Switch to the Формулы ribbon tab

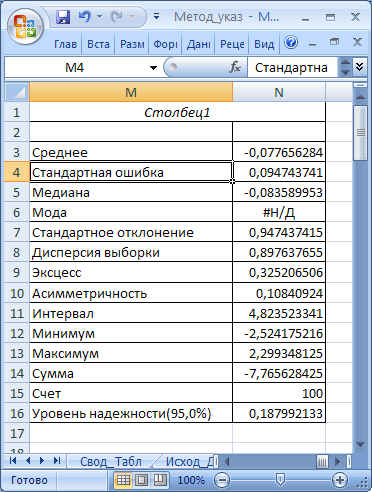(165, 44)
